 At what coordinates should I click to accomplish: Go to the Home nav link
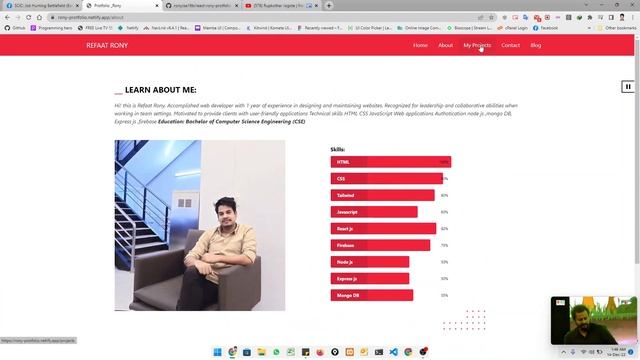[420, 45]
